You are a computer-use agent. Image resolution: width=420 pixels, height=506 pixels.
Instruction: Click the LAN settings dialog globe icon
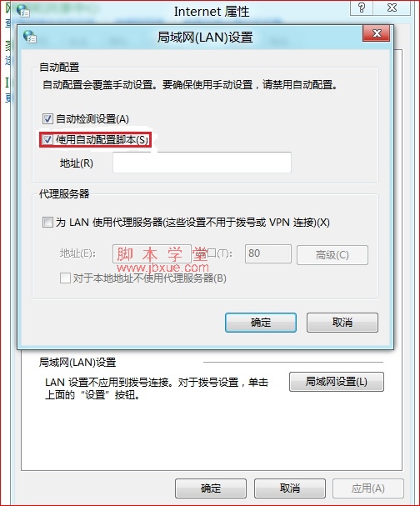coord(30,37)
